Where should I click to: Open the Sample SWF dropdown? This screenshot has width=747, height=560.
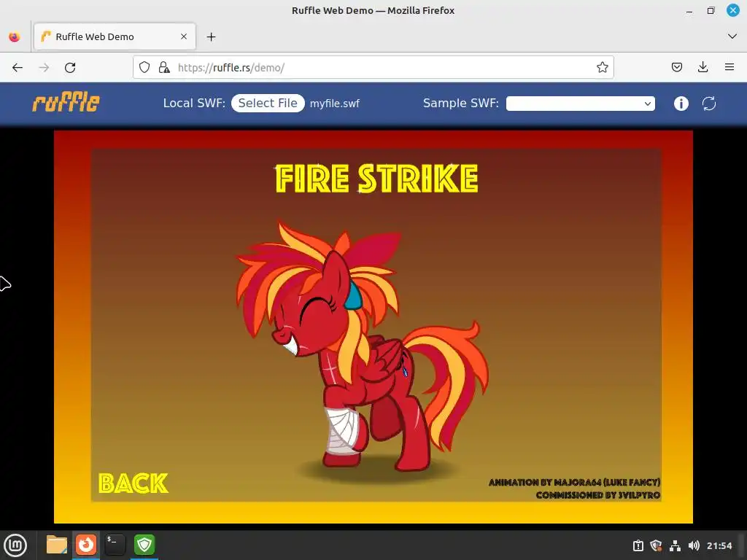pyautogui.click(x=580, y=104)
